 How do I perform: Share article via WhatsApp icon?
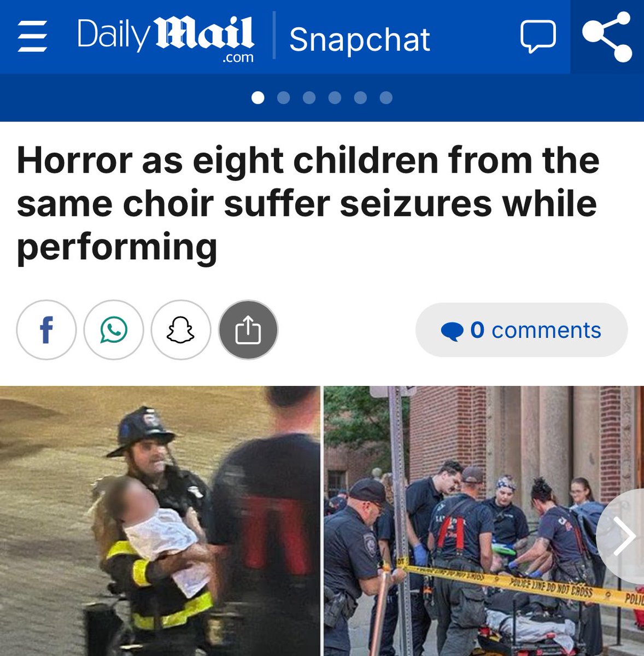(114, 330)
